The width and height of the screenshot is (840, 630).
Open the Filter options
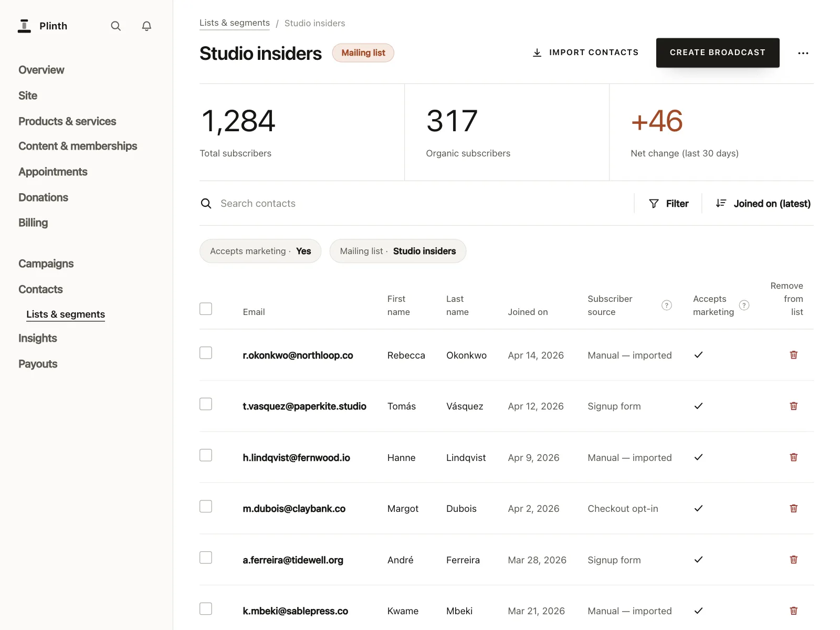(668, 204)
